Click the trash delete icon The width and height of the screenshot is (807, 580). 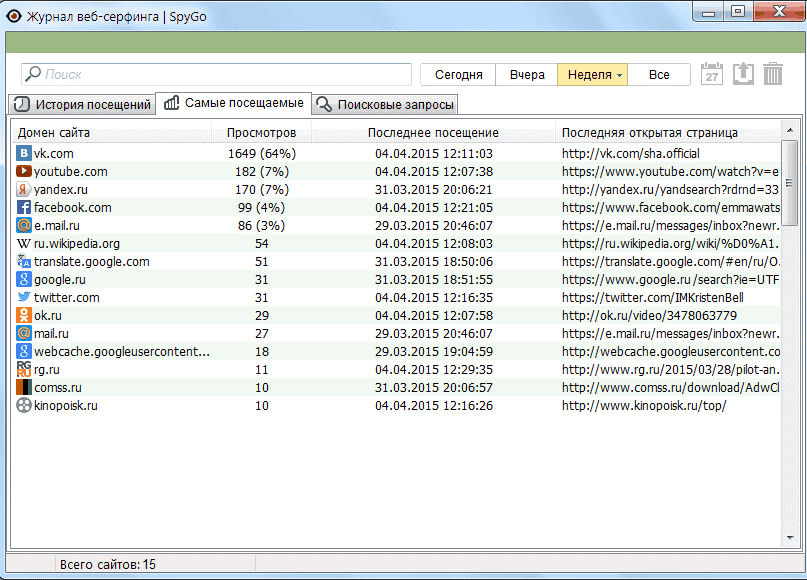pos(773,74)
